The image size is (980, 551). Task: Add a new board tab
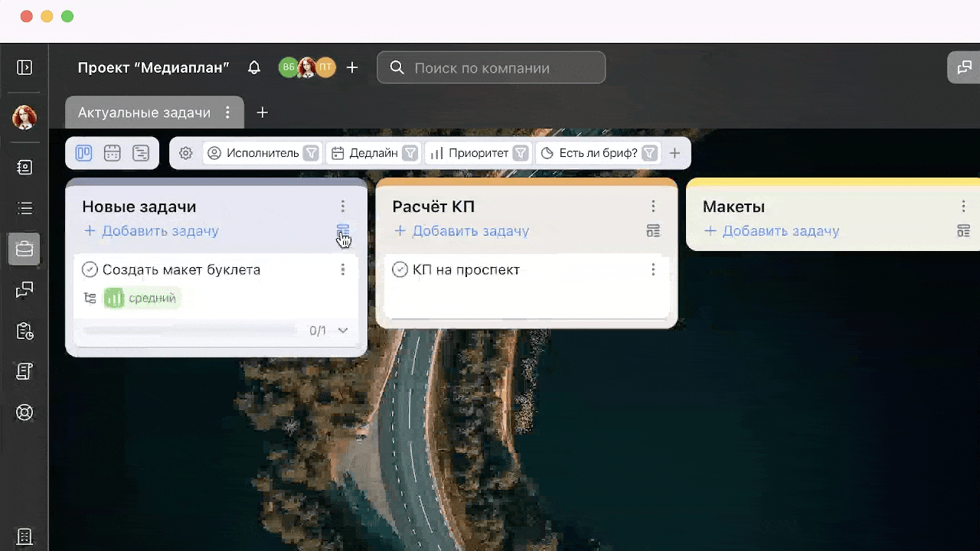click(x=262, y=112)
